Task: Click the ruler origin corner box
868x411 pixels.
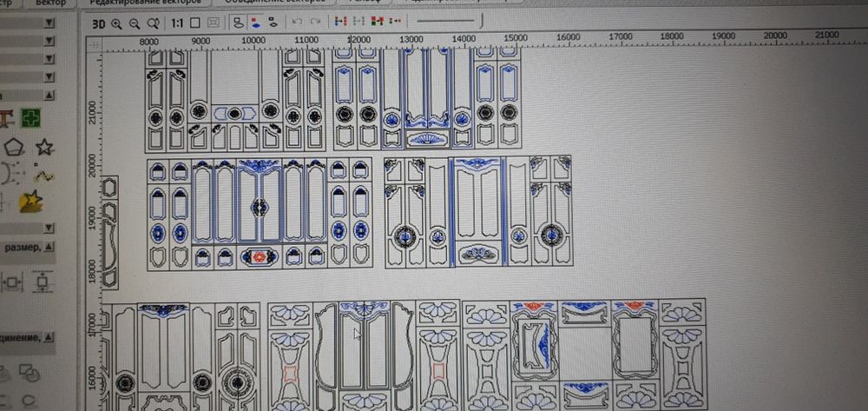Action: coord(94,44)
